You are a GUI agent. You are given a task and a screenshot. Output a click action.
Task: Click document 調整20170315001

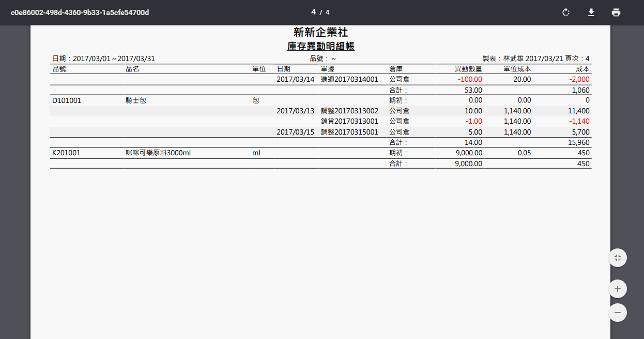(x=349, y=132)
